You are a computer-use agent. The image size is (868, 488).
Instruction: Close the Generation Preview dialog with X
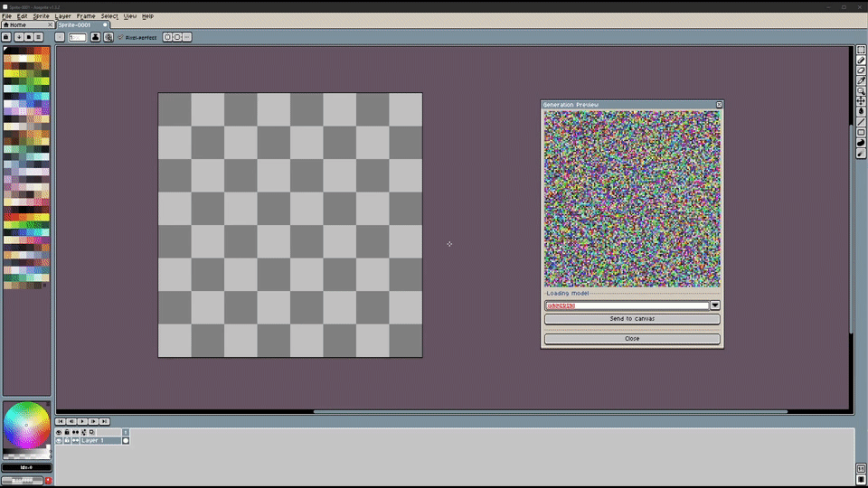719,105
